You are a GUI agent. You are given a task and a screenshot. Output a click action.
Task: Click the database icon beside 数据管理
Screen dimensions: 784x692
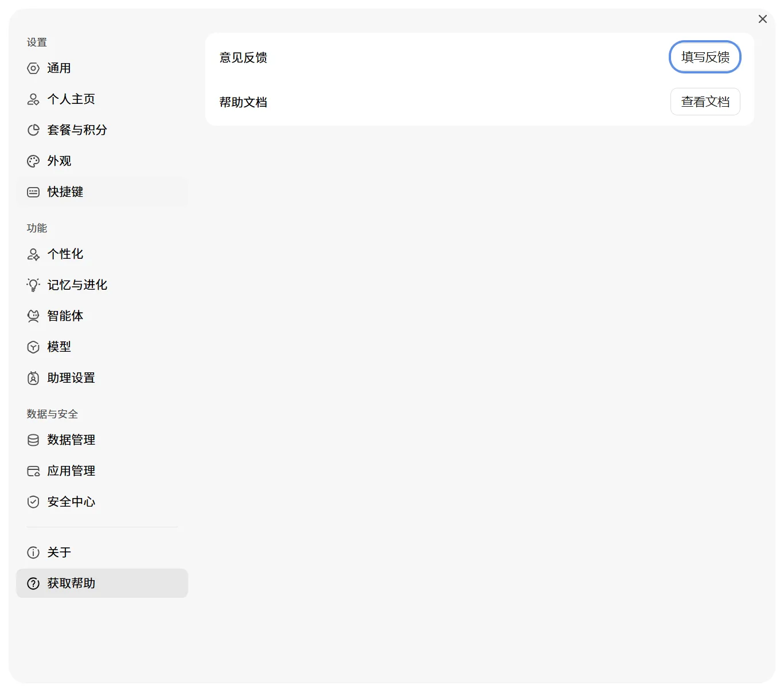pyautogui.click(x=33, y=440)
